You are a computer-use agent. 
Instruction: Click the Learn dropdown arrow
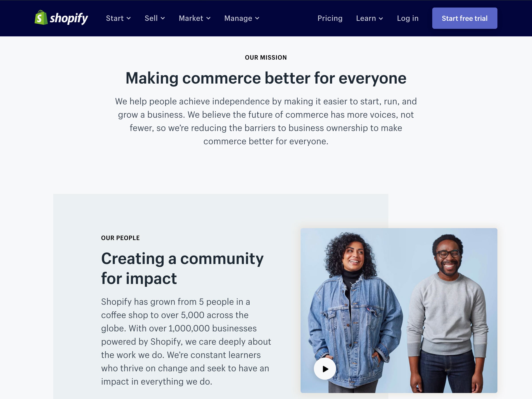pos(381,18)
